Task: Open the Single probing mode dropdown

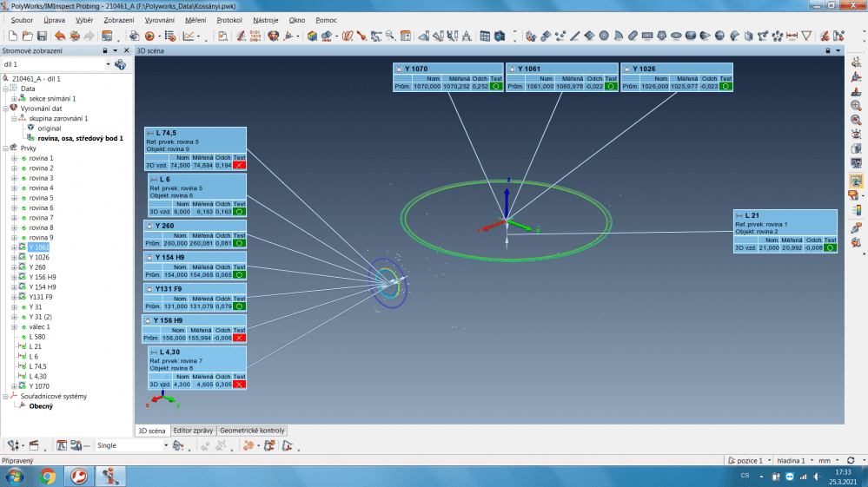Action: pyautogui.click(x=166, y=445)
